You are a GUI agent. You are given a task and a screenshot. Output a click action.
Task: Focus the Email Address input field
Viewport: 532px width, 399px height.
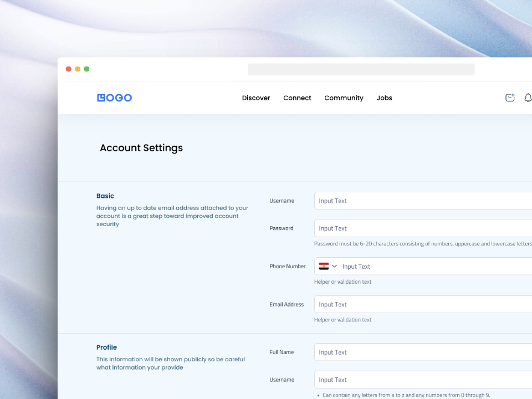[x=423, y=304]
